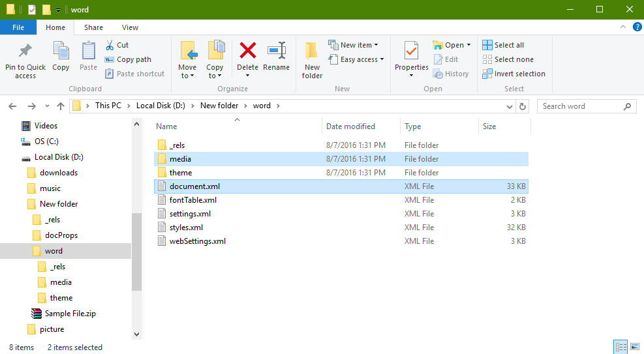
Task: Switch to the View tab
Action: click(x=130, y=27)
